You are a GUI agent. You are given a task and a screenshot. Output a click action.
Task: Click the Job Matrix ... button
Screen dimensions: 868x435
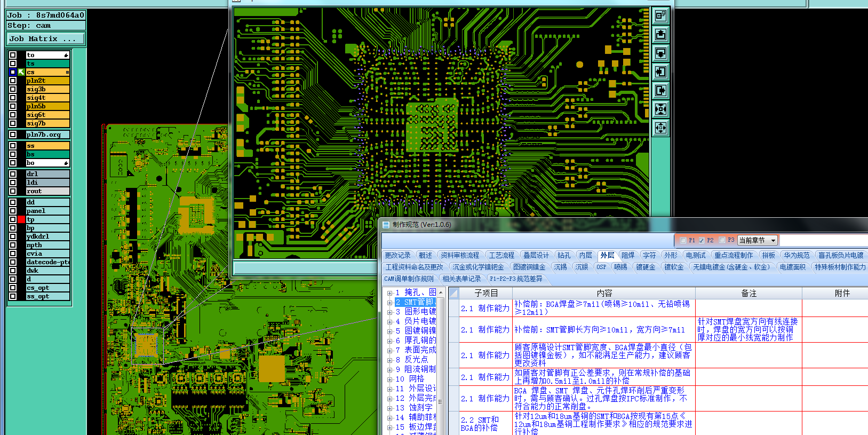point(45,39)
